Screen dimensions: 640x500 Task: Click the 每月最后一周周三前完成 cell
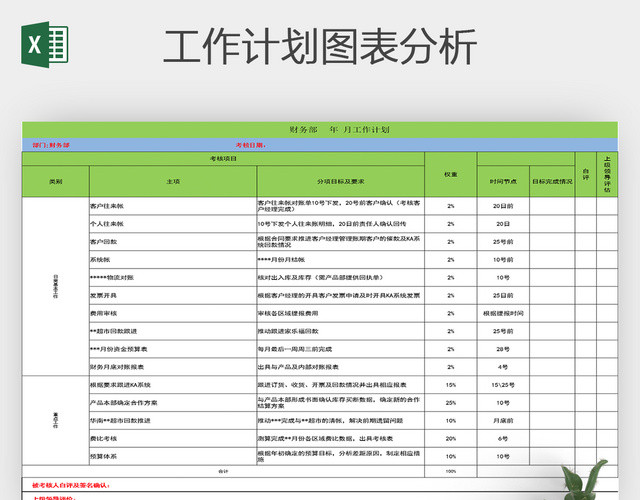pyautogui.click(x=341, y=349)
